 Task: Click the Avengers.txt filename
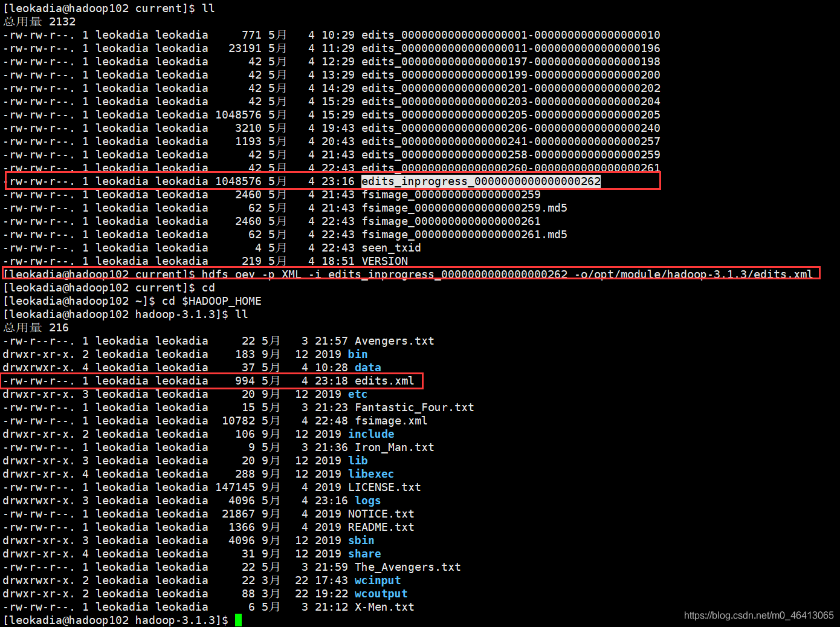coord(394,341)
